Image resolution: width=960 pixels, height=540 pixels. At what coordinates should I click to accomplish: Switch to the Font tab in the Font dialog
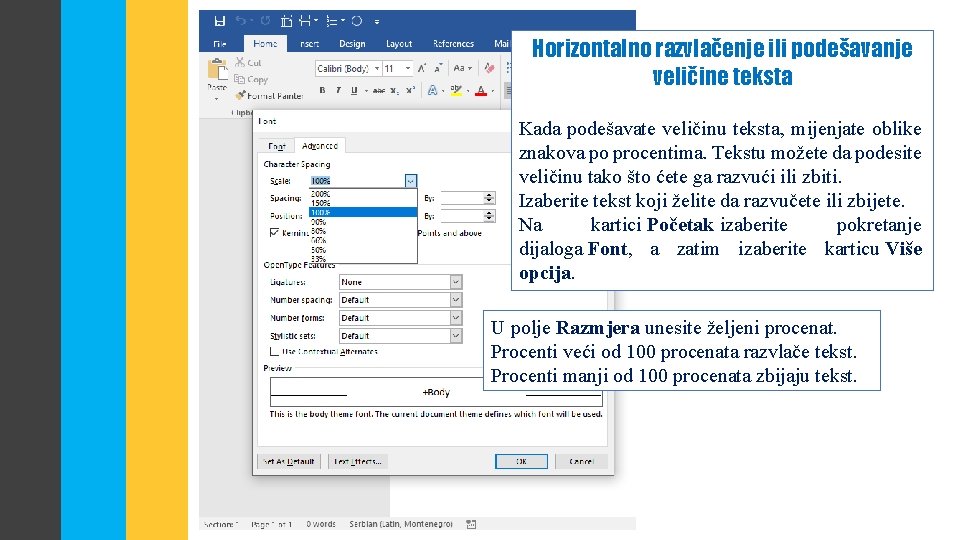pos(277,146)
